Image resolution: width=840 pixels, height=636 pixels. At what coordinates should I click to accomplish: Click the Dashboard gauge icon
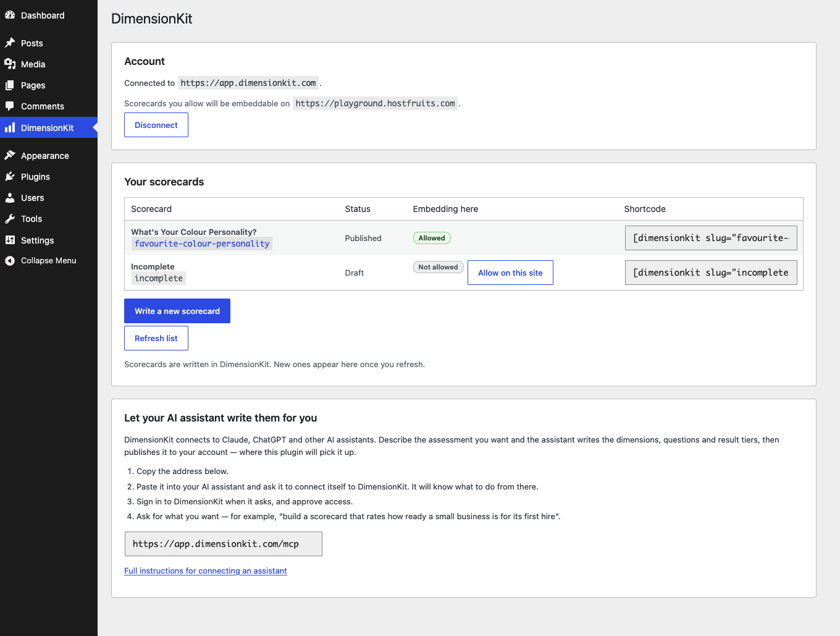[x=10, y=15]
